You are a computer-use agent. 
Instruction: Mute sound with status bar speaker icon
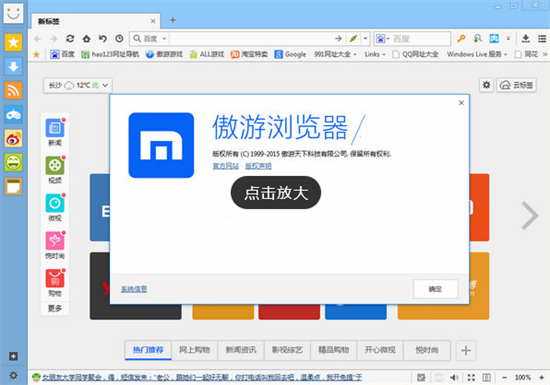[x=454, y=377]
